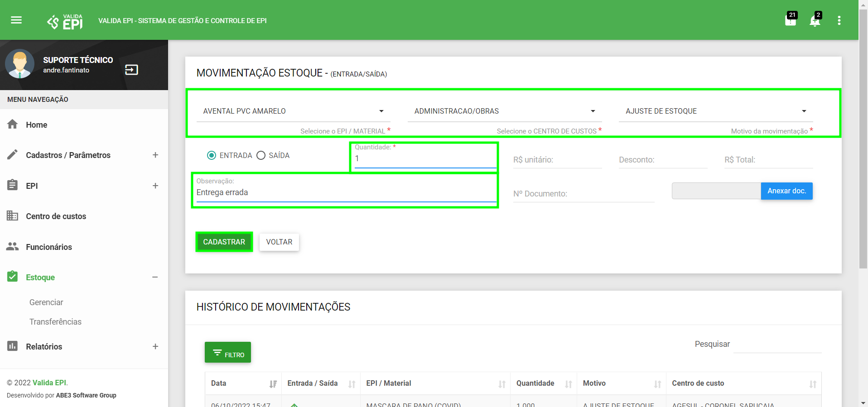Select the SAÍDA radio button

tap(261, 155)
